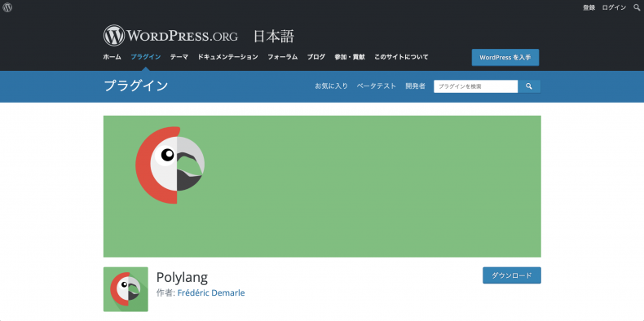Screen dimensions: 644x321
Task: Click the large Polylang banner image
Action: (322, 187)
